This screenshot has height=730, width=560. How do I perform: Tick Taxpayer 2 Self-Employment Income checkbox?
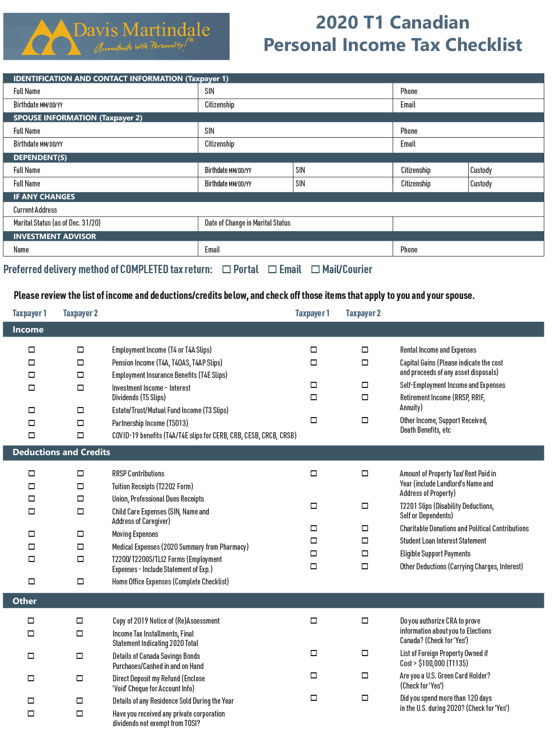(365, 385)
